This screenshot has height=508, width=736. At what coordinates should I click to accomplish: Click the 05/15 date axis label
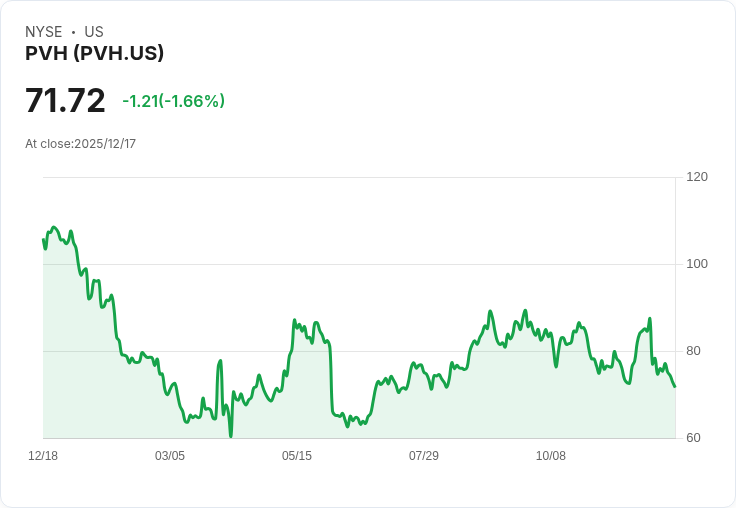coord(297,456)
